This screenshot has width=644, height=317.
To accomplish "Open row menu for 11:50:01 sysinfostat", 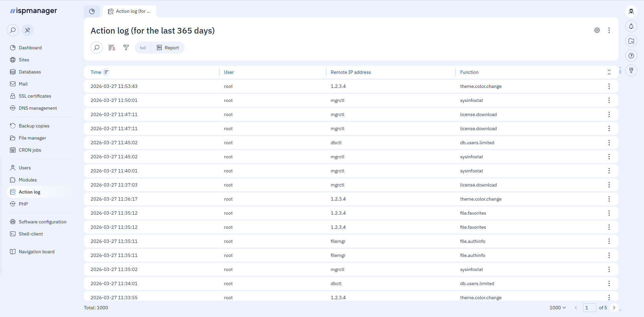I will [x=609, y=100].
